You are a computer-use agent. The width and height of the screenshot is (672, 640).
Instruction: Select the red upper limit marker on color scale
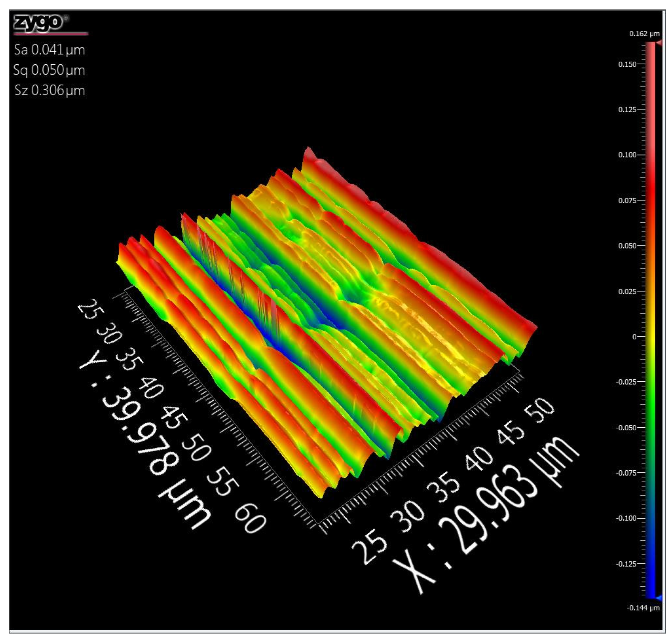pyautogui.click(x=659, y=43)
